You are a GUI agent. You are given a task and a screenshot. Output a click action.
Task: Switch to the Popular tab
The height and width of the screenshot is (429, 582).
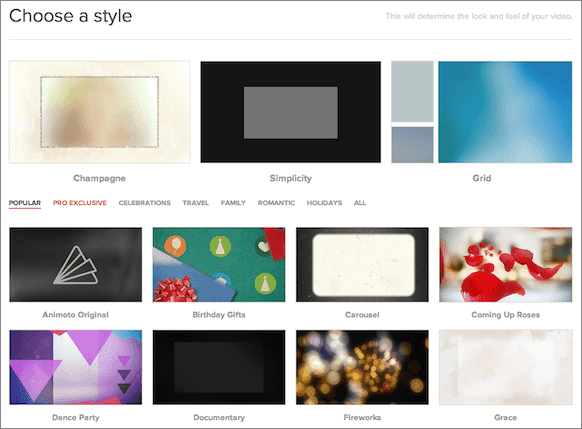(25, 203)
